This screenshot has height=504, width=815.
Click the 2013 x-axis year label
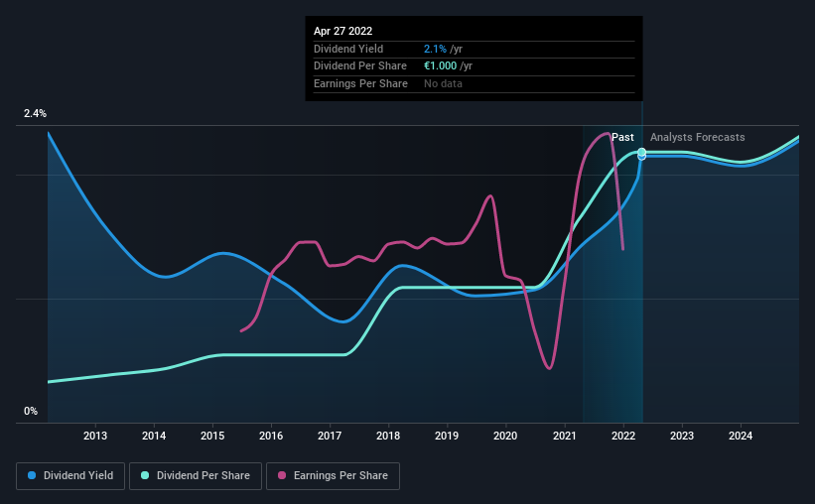click(95, 436)
